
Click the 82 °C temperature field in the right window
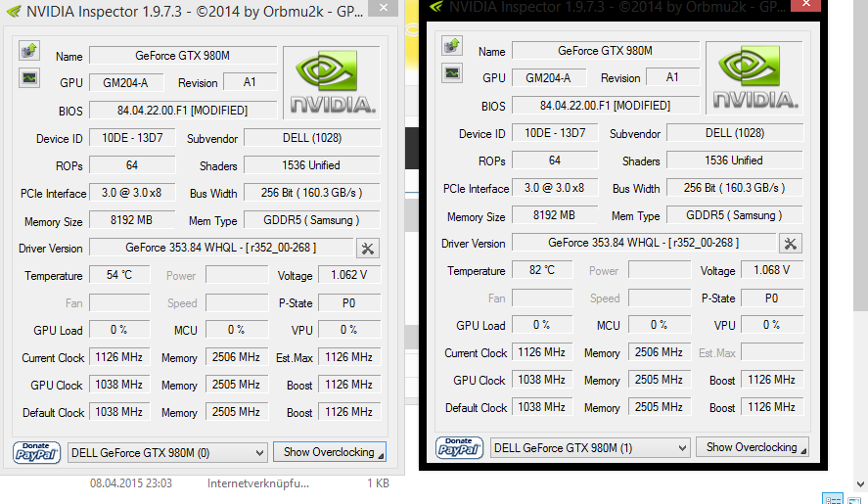click(x=542, y=270)
